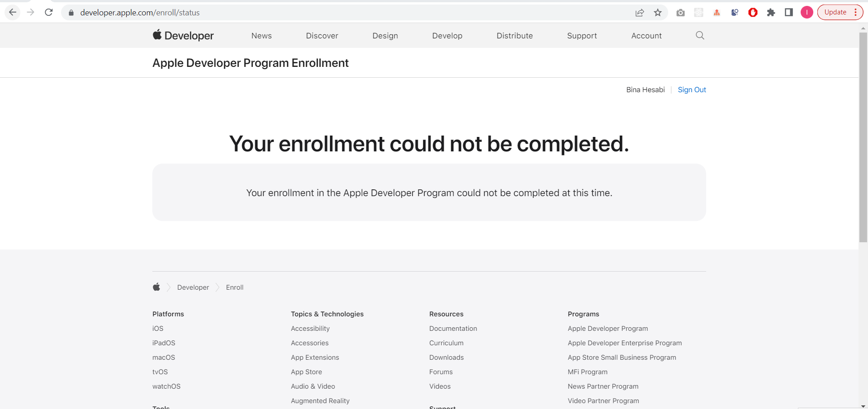Open the Apple Developer Enterprise Program link

point(625,343)
